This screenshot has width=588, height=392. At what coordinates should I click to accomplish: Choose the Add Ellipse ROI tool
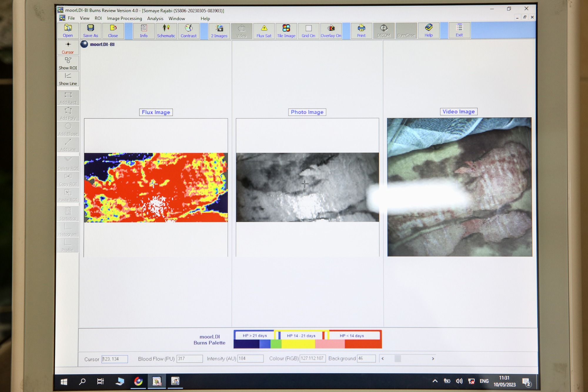point(68,129)
